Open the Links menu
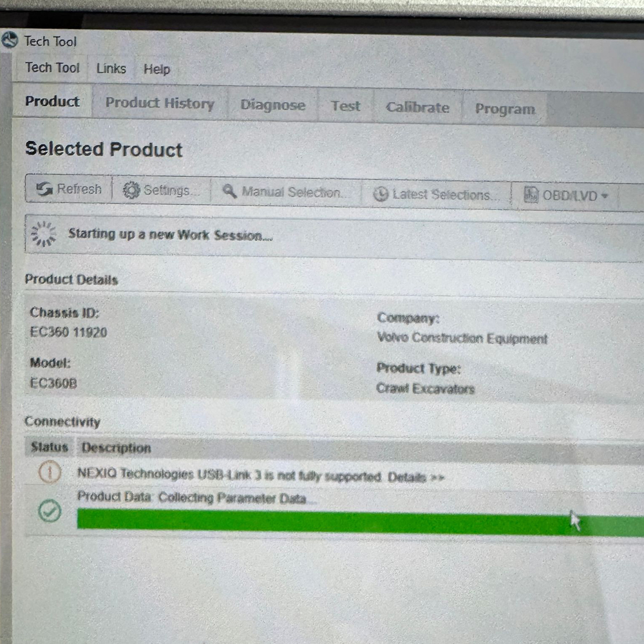Viewport: 644px width, 644px height. tap(111, 68)
